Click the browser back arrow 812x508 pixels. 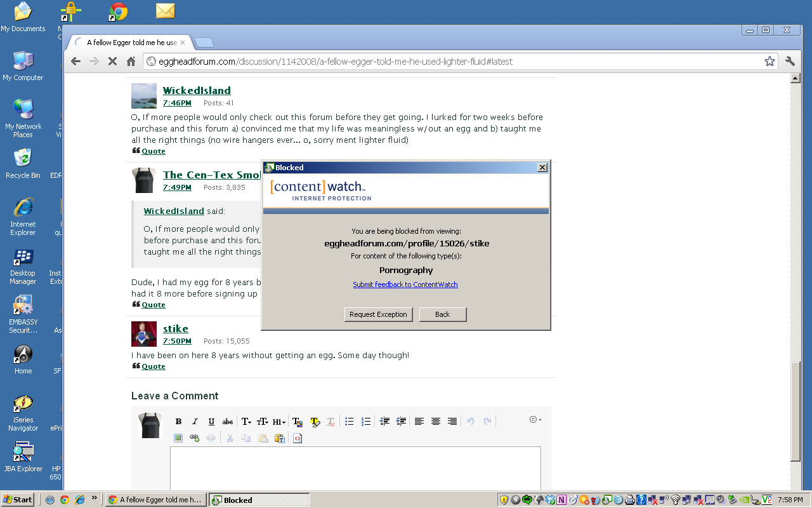(x=75, y=62)
